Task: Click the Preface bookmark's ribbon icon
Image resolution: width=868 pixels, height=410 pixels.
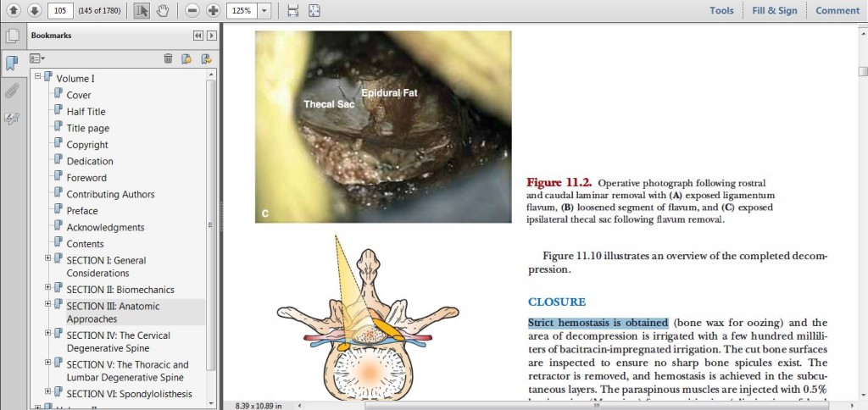Action: 58,209
